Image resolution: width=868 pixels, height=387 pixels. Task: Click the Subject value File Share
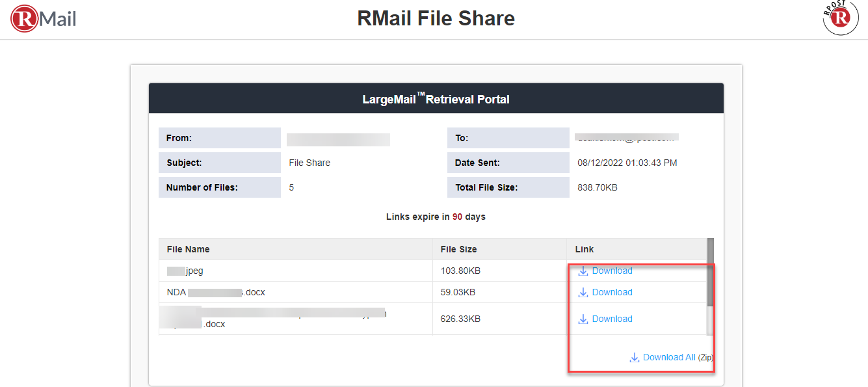[x=309, y=163]
